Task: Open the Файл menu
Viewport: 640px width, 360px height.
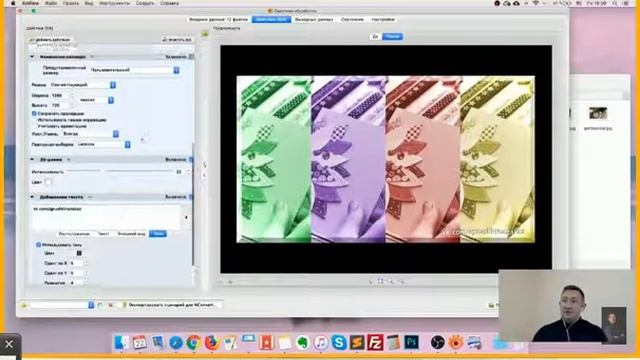Action: [51, 3]
